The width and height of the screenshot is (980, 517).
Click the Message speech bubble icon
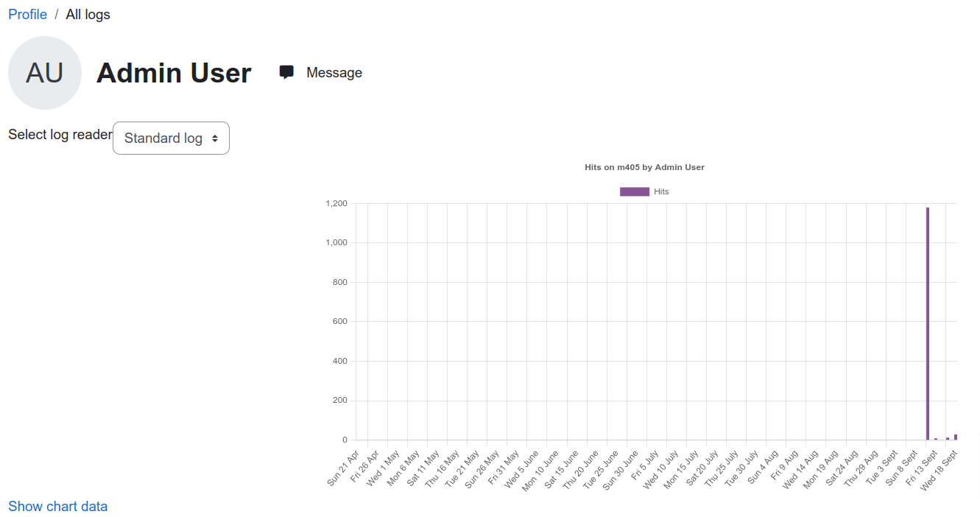tap(286, 72)
